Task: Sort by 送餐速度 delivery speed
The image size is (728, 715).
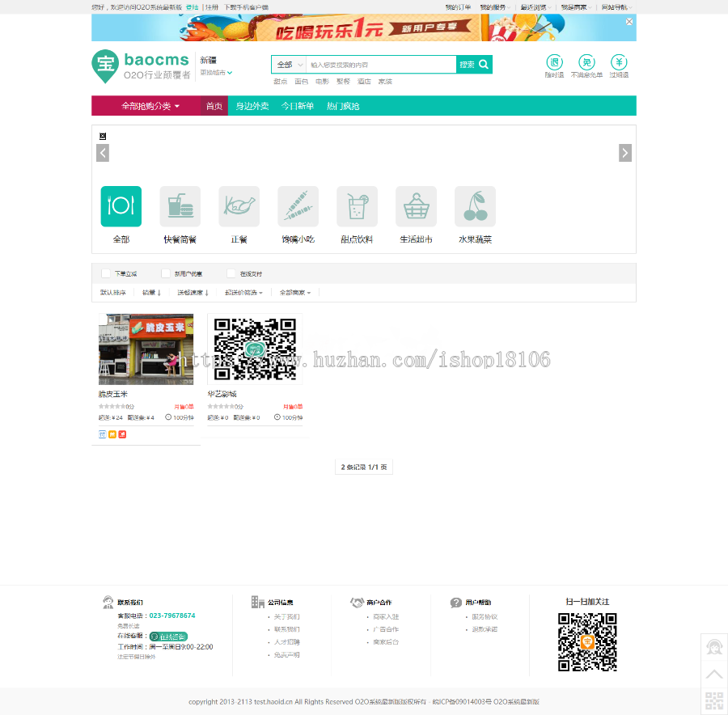Action: (x=193, y=293)
